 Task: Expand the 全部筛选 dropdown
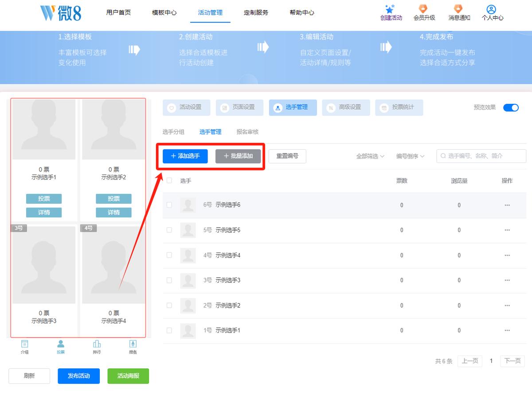point(370,156)
